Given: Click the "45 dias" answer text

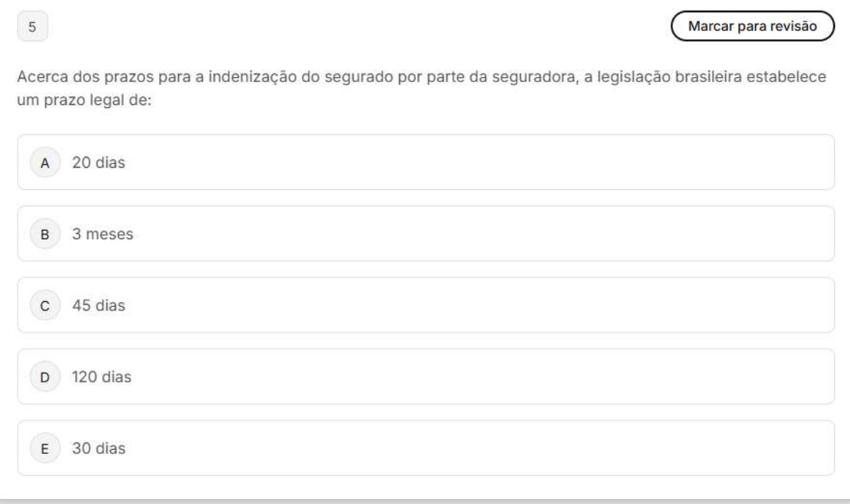Looking at the screenshot, I should coord(98,306).
